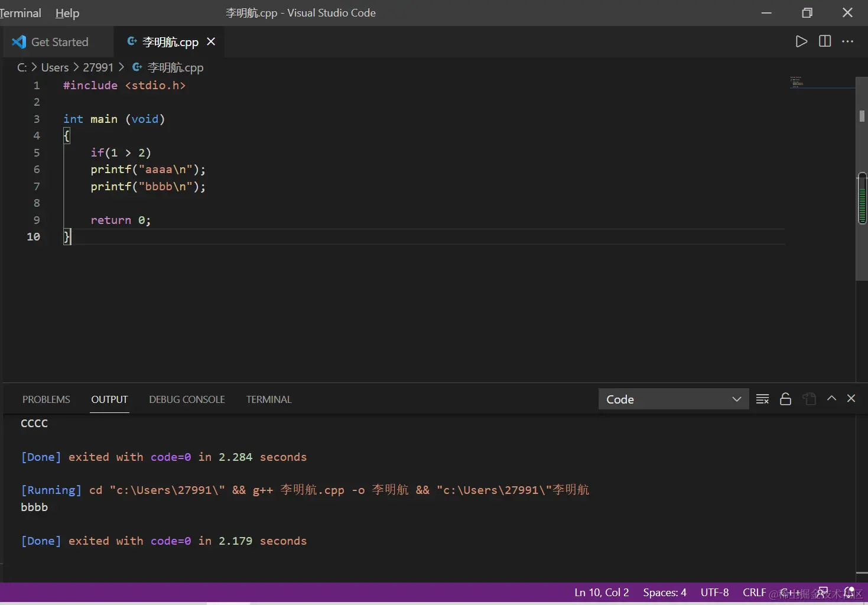
Task: Maximize the panel with the up chevron
Action: [831, 398]
